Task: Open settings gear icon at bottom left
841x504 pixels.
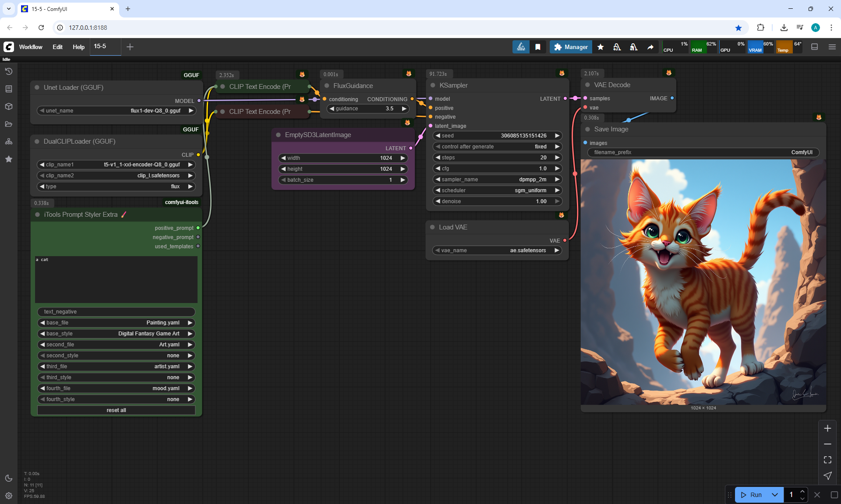Action: (9, 496)
